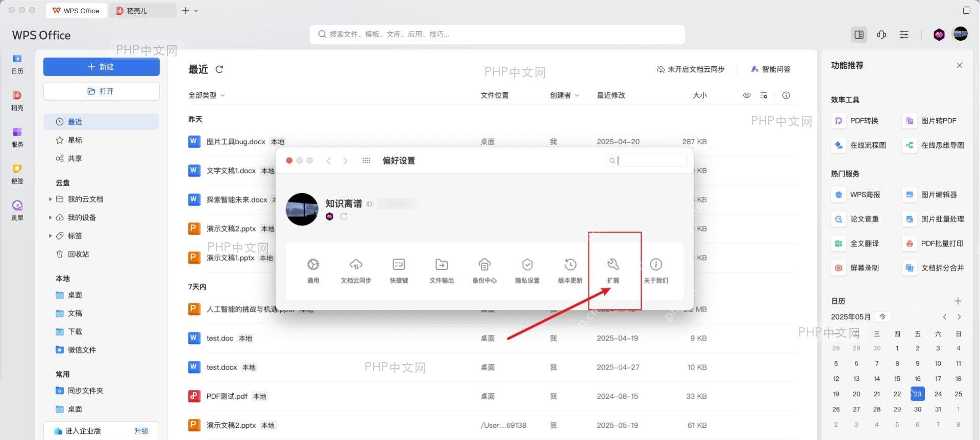
Task: Open the PDF转换 tool
Action: click(855, 121)
